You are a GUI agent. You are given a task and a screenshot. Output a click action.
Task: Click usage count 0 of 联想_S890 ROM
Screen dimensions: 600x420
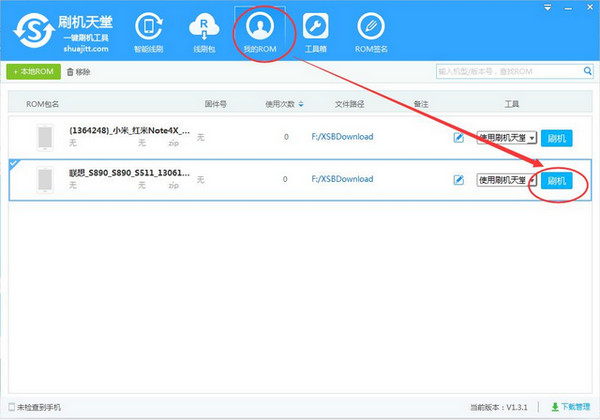click(x=285, y=179)
